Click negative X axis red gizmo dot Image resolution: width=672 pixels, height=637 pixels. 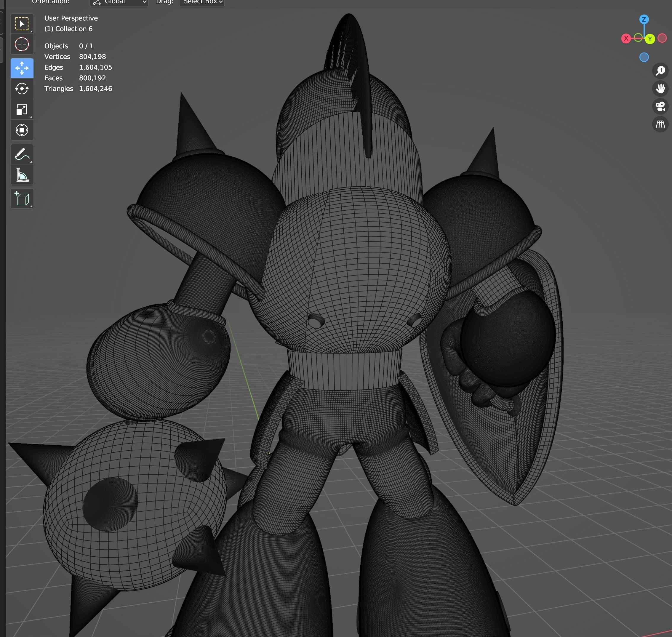coord(662,38)
